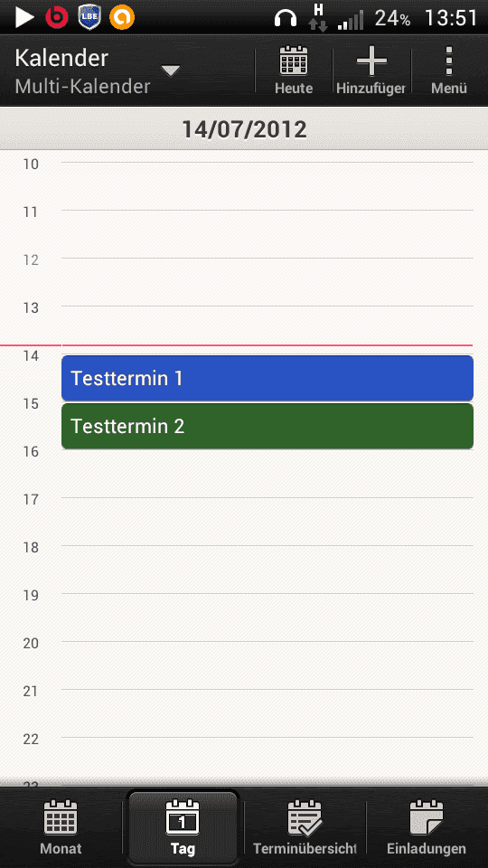Tap the red current-time line

point(237,345)
